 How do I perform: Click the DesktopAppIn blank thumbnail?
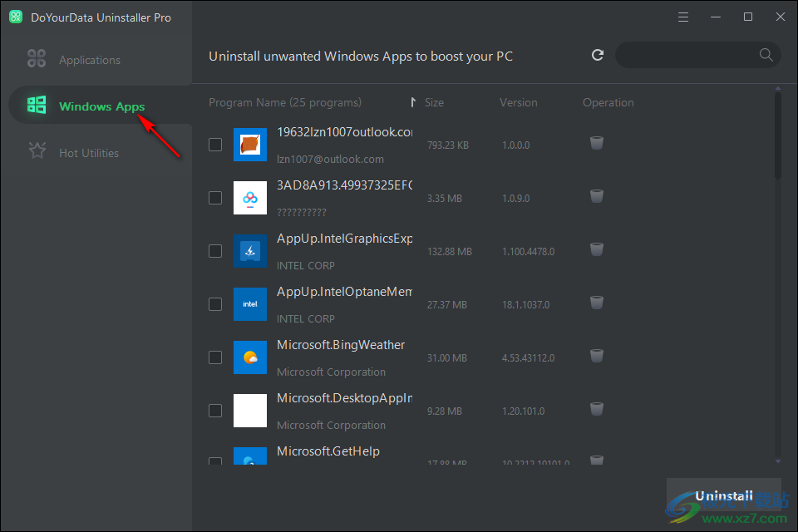click(250, 411)
